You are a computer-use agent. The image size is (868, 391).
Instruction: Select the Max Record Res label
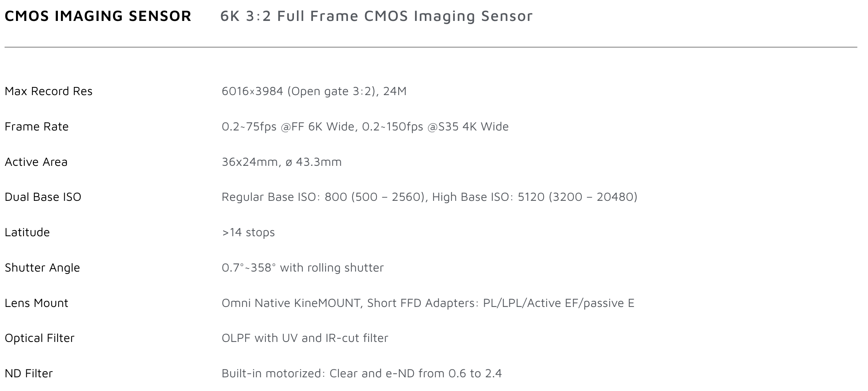coord(48,91)
